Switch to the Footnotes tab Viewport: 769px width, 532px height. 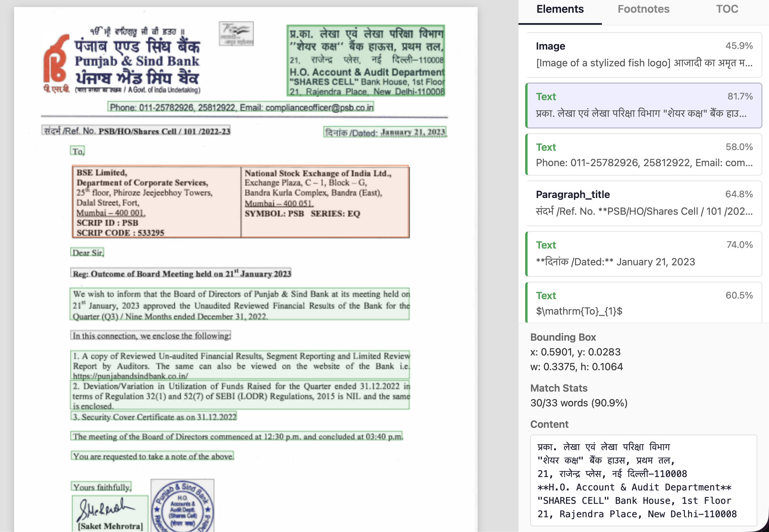click(643, 9)
